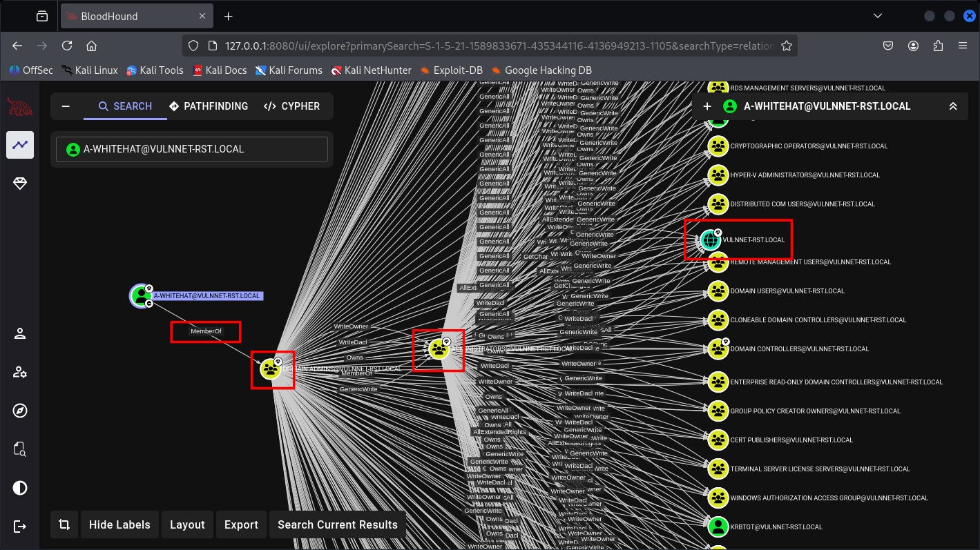Open Administration user-gear icon
The image size is (980, 550).
(x=20, y=373)
